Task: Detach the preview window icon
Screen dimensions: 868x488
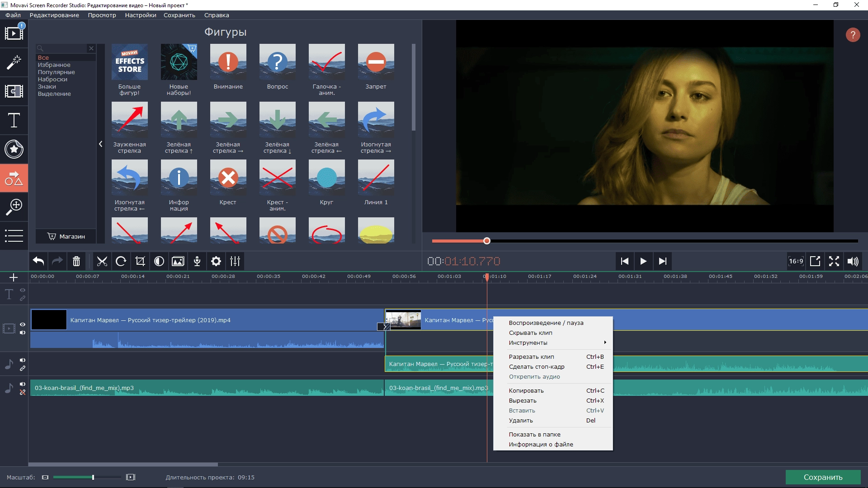Action: coord(815,261)
